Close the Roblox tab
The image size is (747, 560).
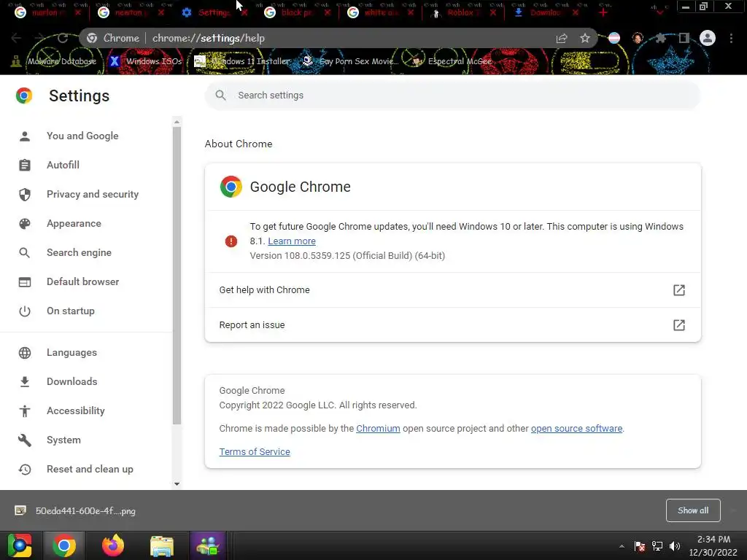pyautogui.click(x=493, y=13)
